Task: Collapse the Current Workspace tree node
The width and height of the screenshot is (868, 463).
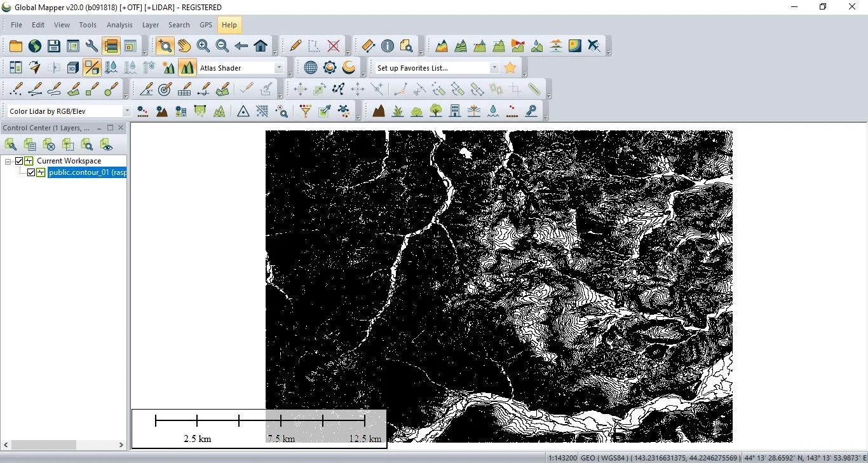Action: [8, 160]
